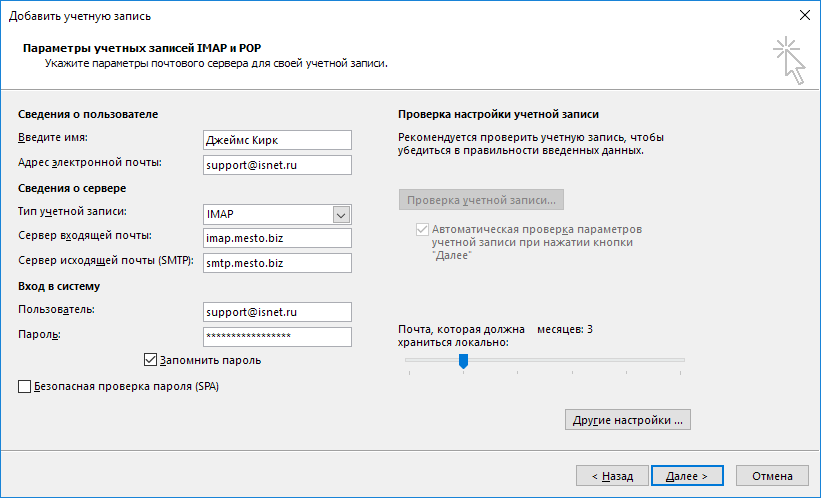This screenshot has height=498, width=821.
Task: Toggle the 'Запомнить пароль' checkbox
Action: tap(151, 360)
